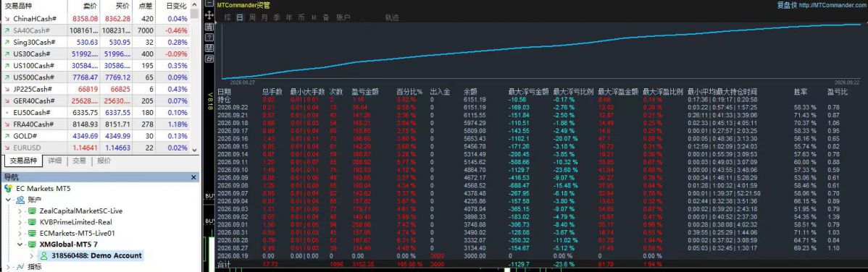This screenshot has width=868, height=272.
Task: Sort market watch by 点差 column header
Action: [x=145, y=6]
